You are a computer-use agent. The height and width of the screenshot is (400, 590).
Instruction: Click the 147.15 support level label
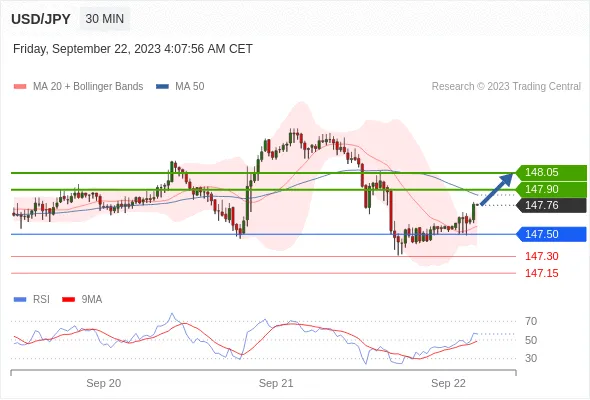tap(541, 273)
